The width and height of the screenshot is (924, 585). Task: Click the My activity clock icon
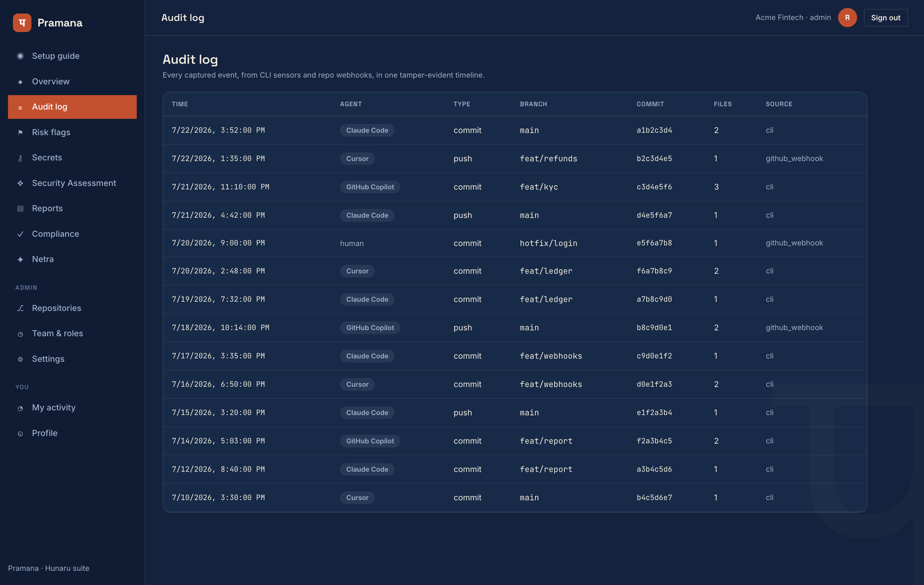[x=20, y=408]
